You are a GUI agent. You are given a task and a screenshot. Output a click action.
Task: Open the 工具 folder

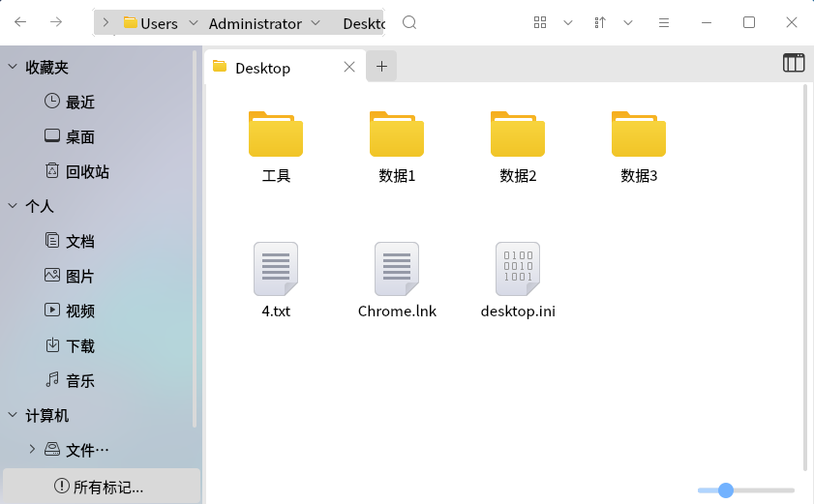pos(276,135)
